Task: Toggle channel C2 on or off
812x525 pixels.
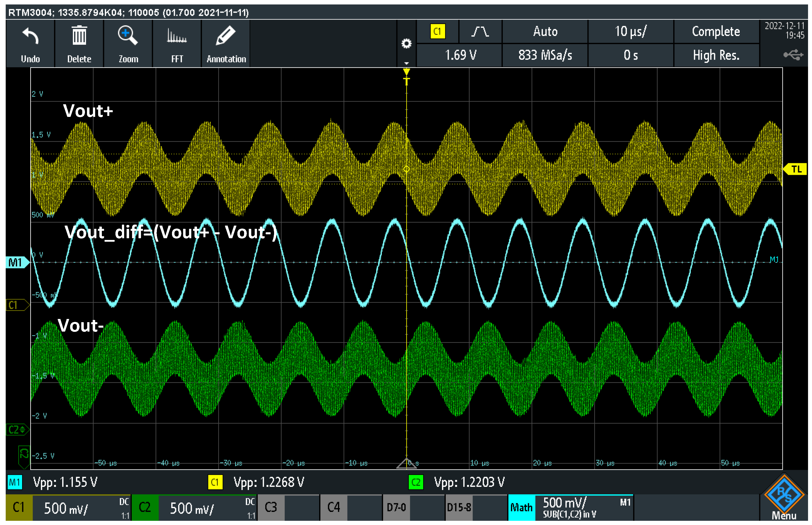Action: coord(145,508)
